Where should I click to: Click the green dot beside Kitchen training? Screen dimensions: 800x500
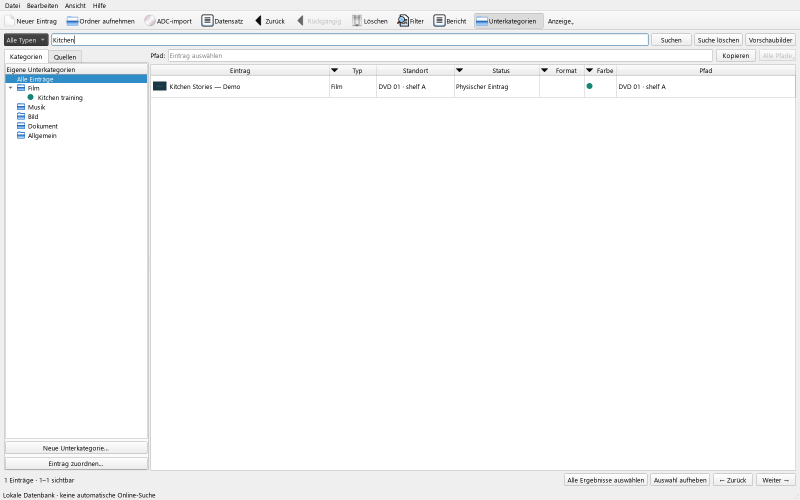[x=31, y=97]
